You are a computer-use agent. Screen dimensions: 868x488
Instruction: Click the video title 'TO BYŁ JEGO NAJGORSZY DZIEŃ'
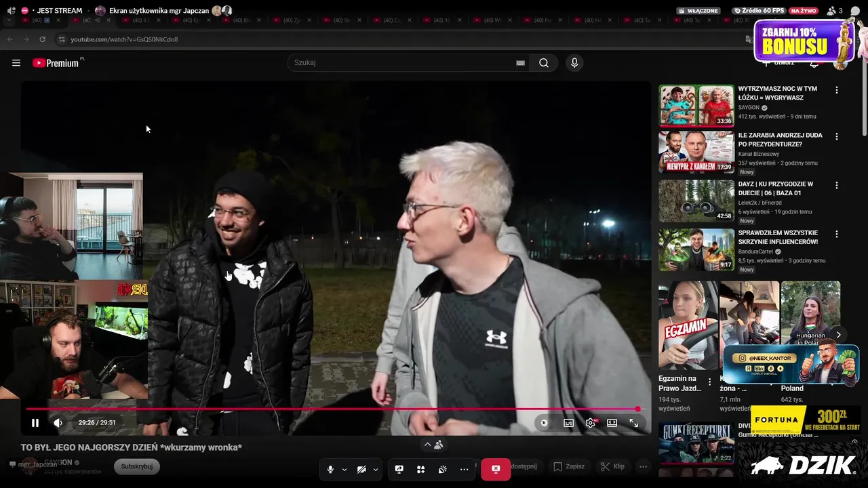(132, 447)
